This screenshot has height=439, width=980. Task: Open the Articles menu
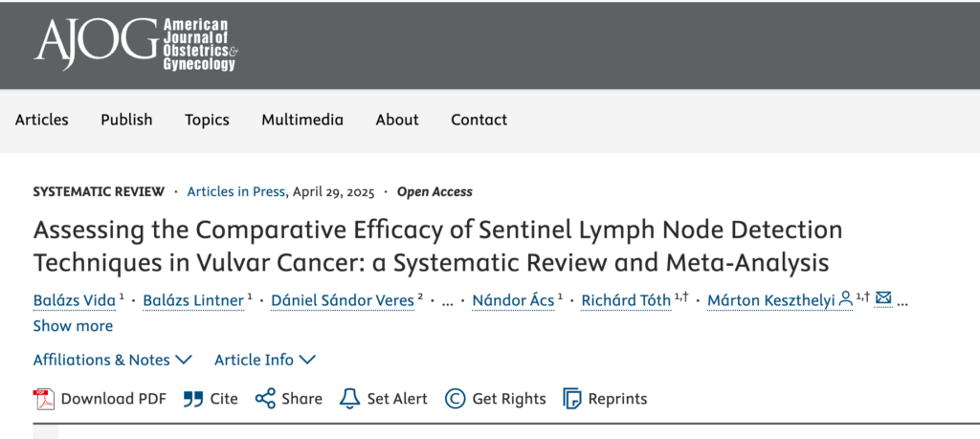42,120
